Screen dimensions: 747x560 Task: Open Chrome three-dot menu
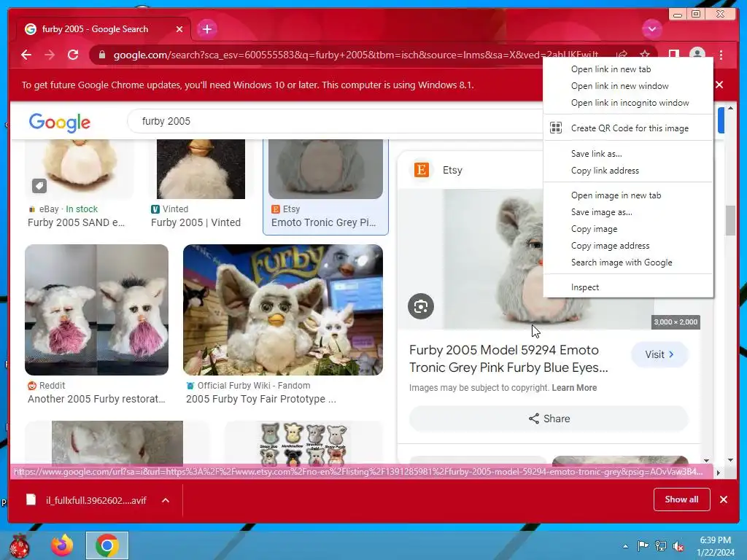click(x=721, y=55)
